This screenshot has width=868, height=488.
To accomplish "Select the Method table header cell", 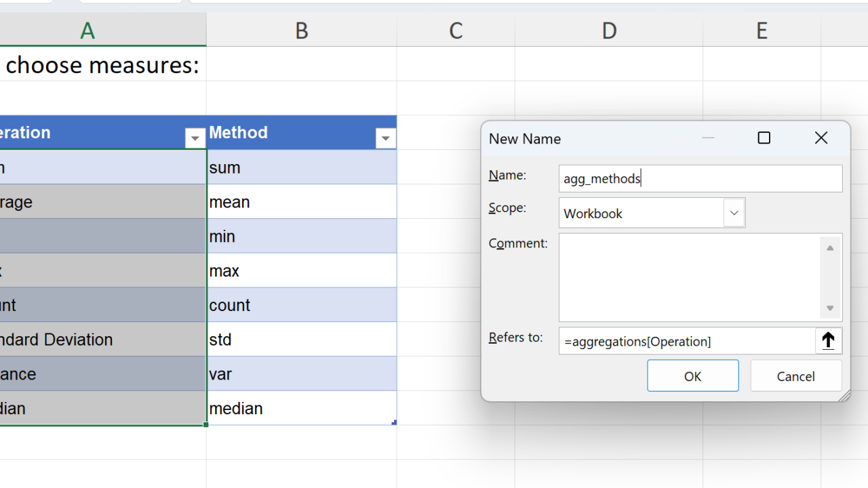I will click(292, 133).
